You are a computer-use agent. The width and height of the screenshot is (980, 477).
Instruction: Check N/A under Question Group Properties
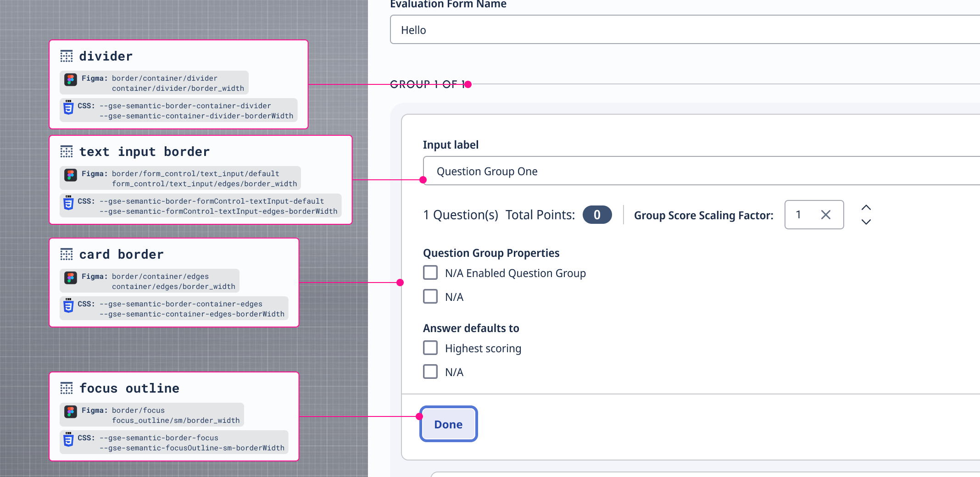(x=430, y=296)
